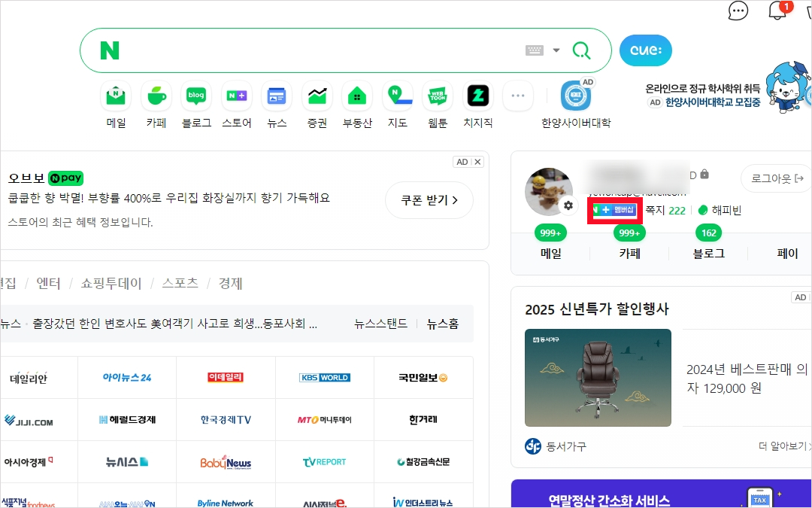Open the on-screen keyboard icon in search bar
Image resolution: width=812 pixels, height=508 pixels.
click(535, 50)
